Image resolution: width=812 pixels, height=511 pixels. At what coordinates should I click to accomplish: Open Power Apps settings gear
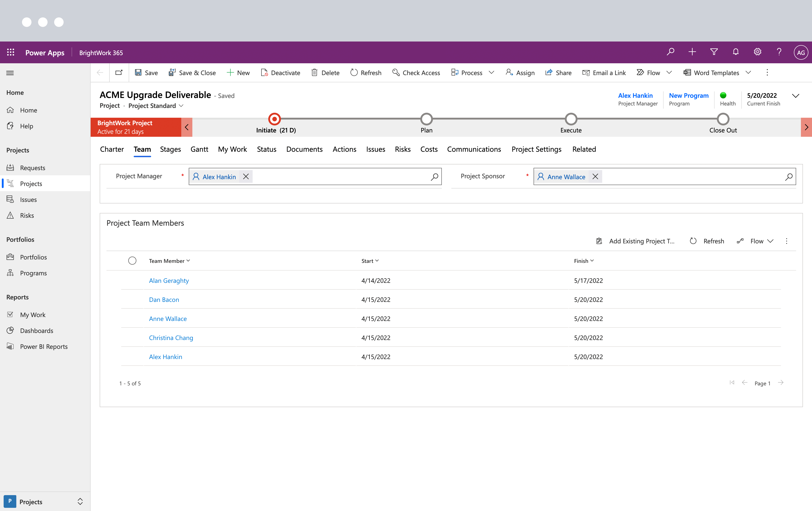[x=757, y=52]
